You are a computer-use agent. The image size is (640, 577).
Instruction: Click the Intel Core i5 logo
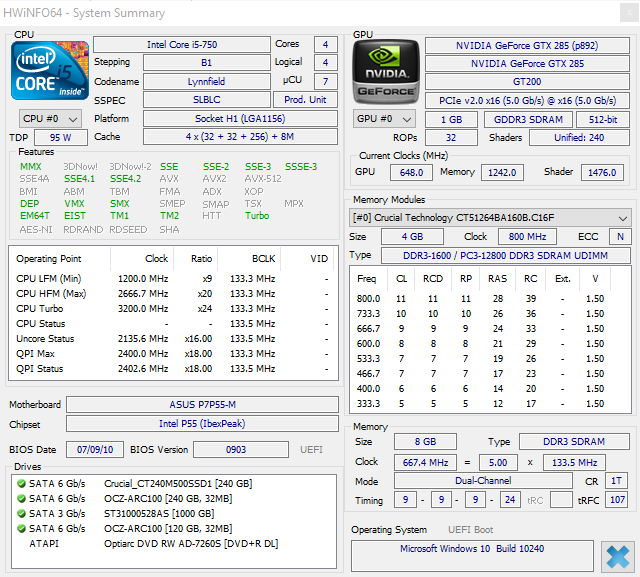[50, 71]
